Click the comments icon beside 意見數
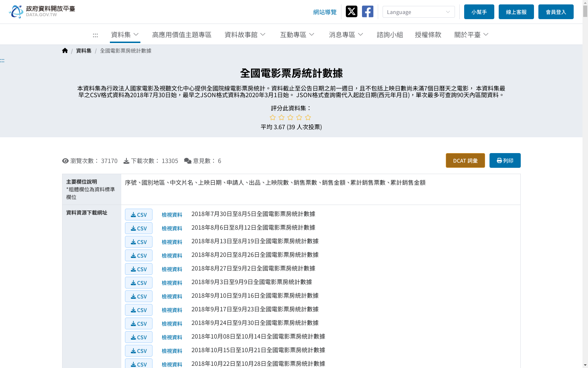Viewport: 588px width, 368px height. click(x=188, y=161)
